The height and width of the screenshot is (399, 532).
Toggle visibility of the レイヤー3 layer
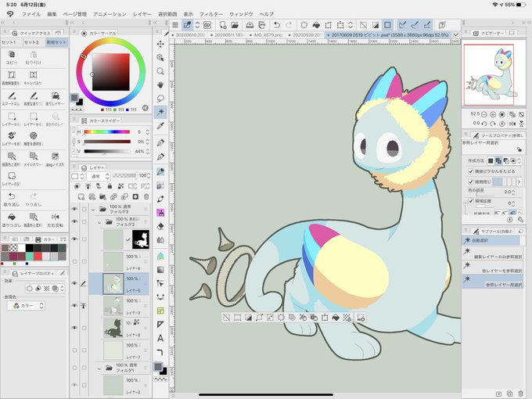click(74, 305)
